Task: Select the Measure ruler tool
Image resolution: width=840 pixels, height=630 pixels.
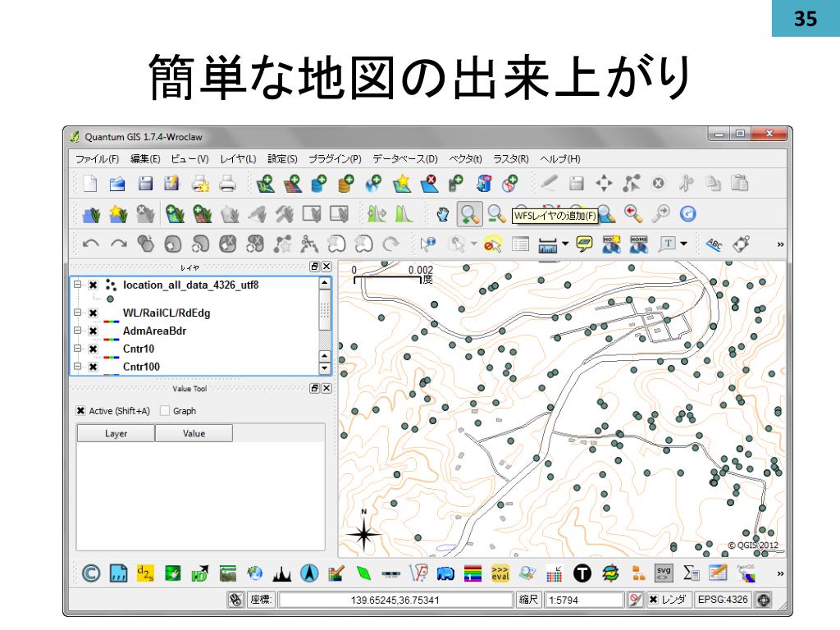Action: point(547,244)
